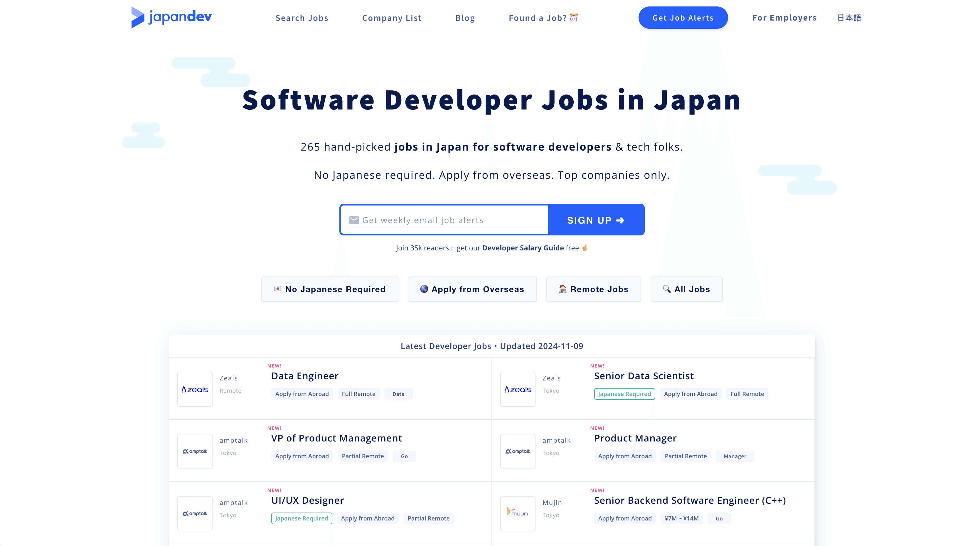Expand the Search Jobs navigation menu

pyautogui.click(x=301, y=18)
